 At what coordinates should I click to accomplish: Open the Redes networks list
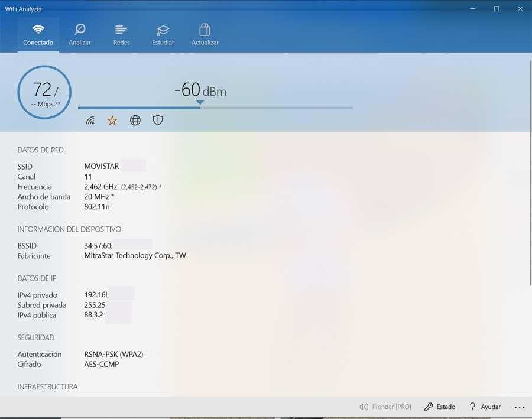(121, 35)
